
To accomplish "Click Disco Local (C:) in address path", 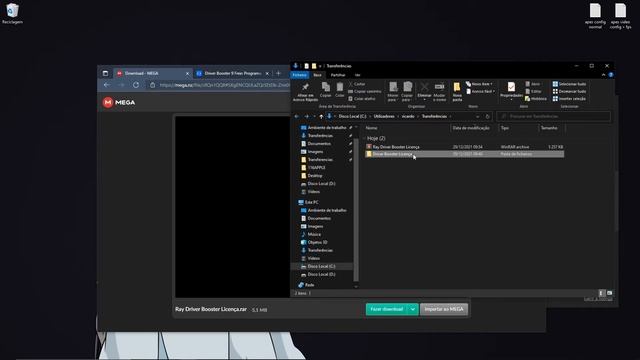I will [x=352, y=117].
